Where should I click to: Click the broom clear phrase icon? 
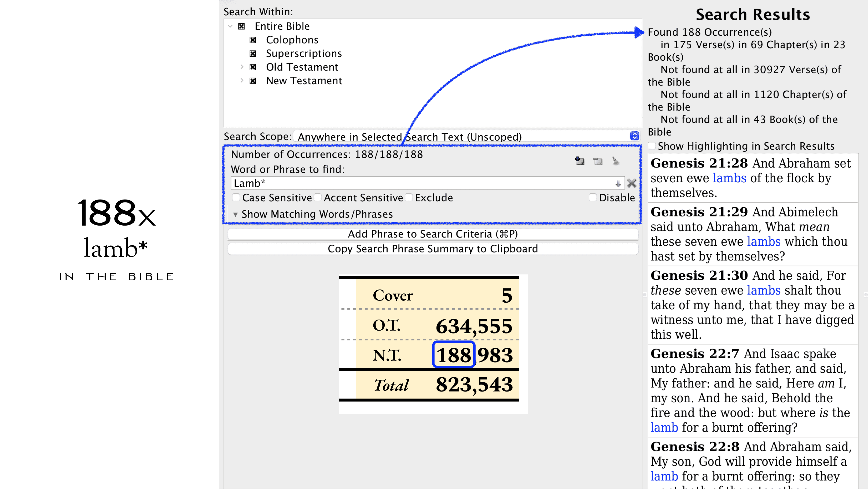[616, 161]
